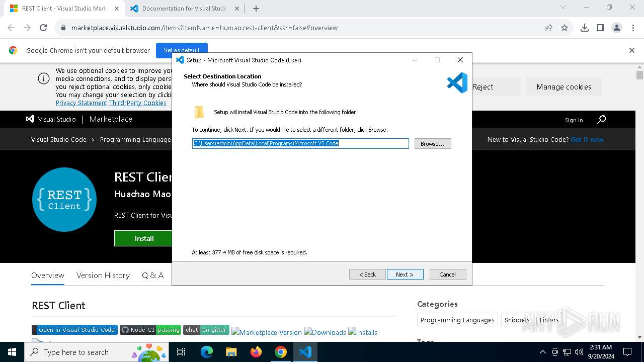Screen dimensions: 644x362
Task: Click Set as default browser button
Action: [182, 50]
